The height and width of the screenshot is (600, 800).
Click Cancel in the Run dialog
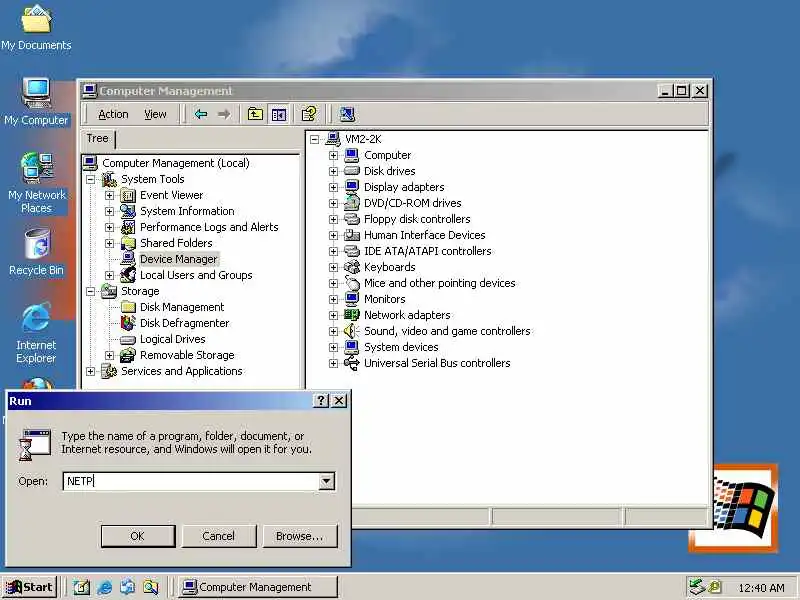(x=218, y=536)
